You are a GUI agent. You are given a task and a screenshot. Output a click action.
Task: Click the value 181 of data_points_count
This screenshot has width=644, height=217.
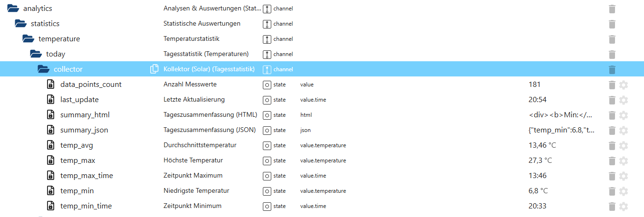pyautogui.click(x=534, y=85)
